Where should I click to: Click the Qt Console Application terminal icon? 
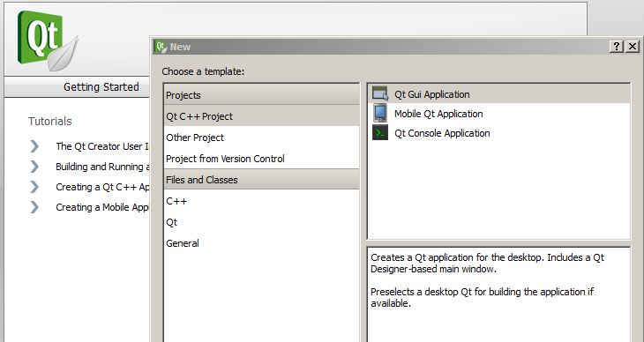point(380,132)
